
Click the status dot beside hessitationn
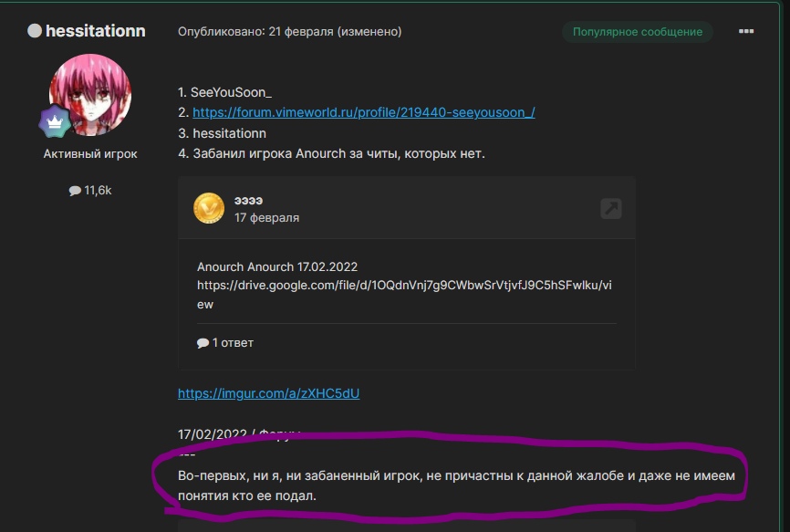pos(35,31)
